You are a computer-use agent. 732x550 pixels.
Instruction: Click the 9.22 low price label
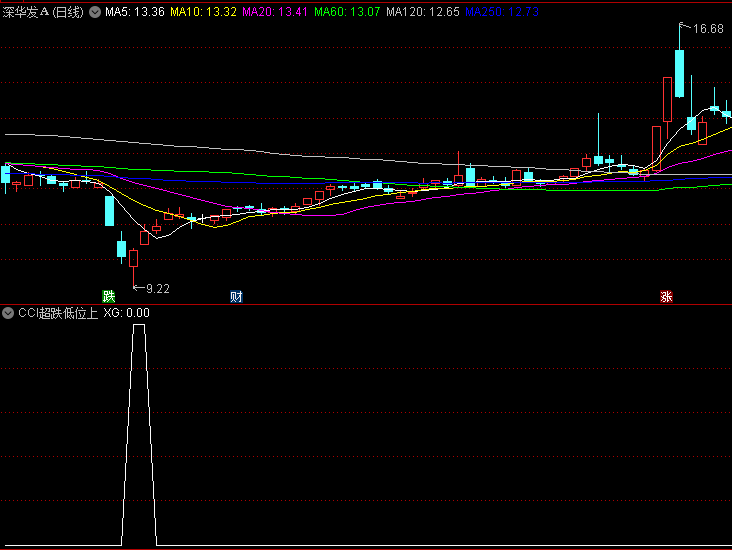pyautogui.click(x=158, y=289)
